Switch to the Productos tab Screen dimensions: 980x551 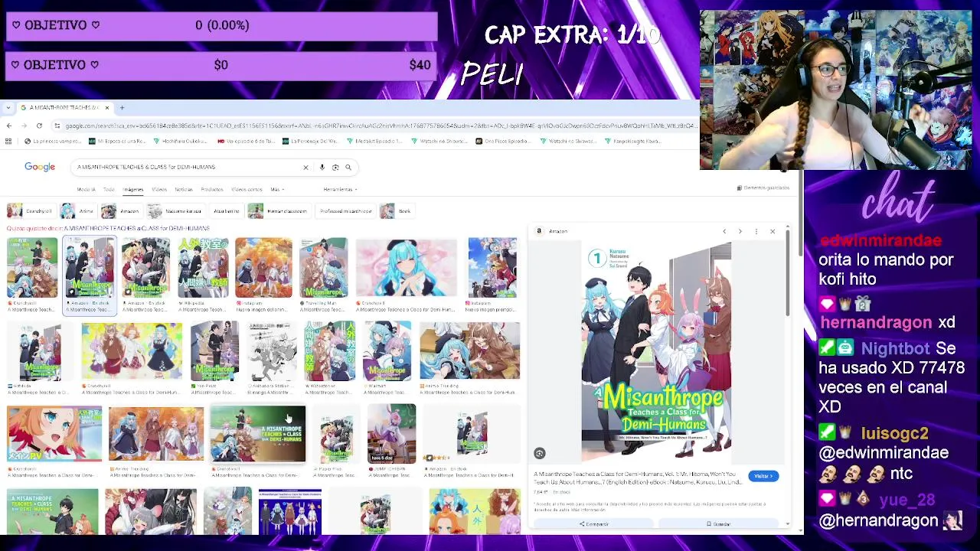coord(212,189)
